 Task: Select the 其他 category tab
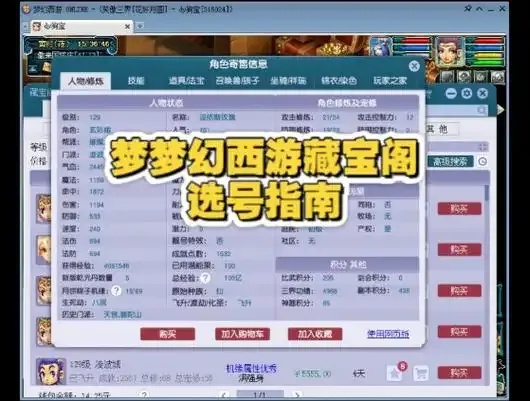442,129
